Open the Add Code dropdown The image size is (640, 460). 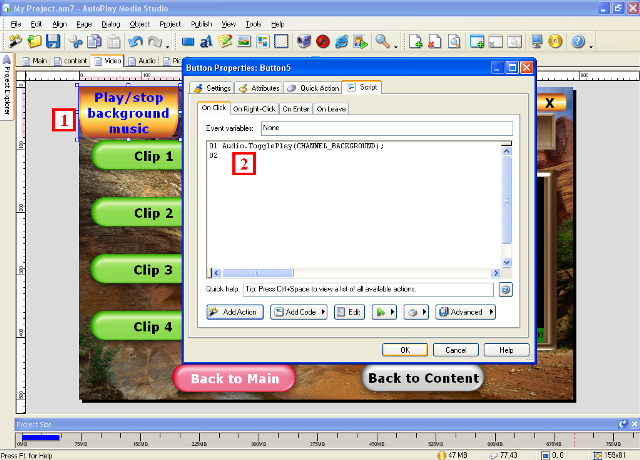coord(298,312)
